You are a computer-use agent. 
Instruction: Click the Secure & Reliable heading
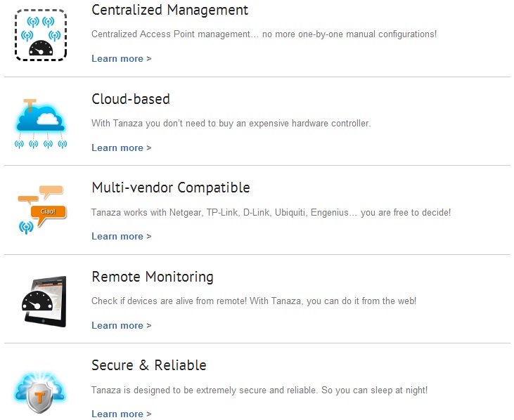point(149,365)
